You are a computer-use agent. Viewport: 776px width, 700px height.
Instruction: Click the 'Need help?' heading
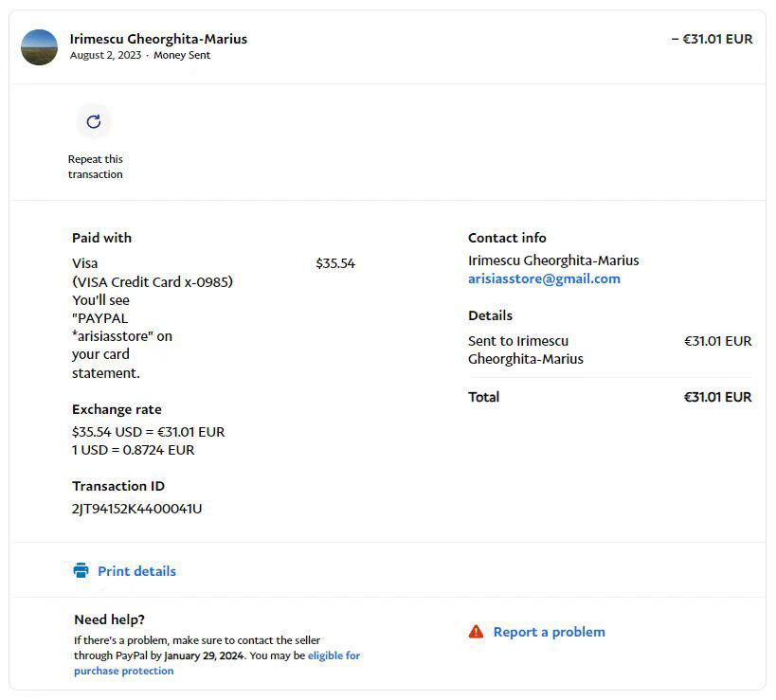coord(109,619)
